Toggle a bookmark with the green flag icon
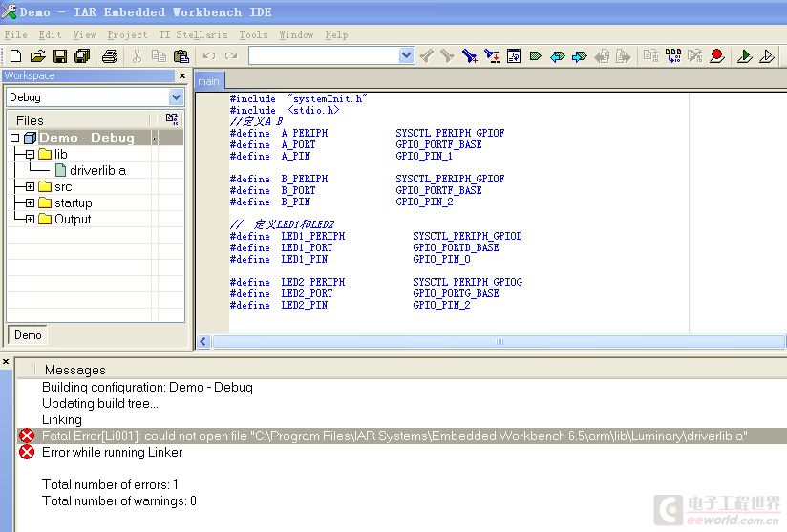Viewport: 787px width, 532px height. [535, 55]
